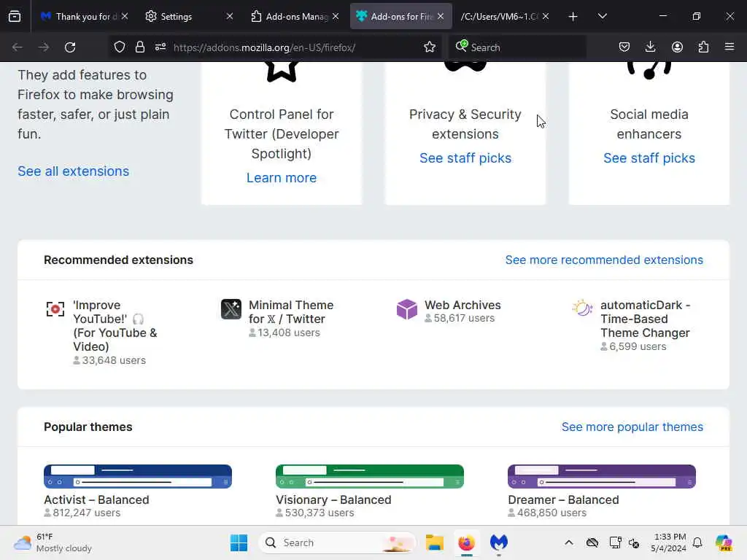Close the Settings tab
747x560 pixels.
(230, 16)
